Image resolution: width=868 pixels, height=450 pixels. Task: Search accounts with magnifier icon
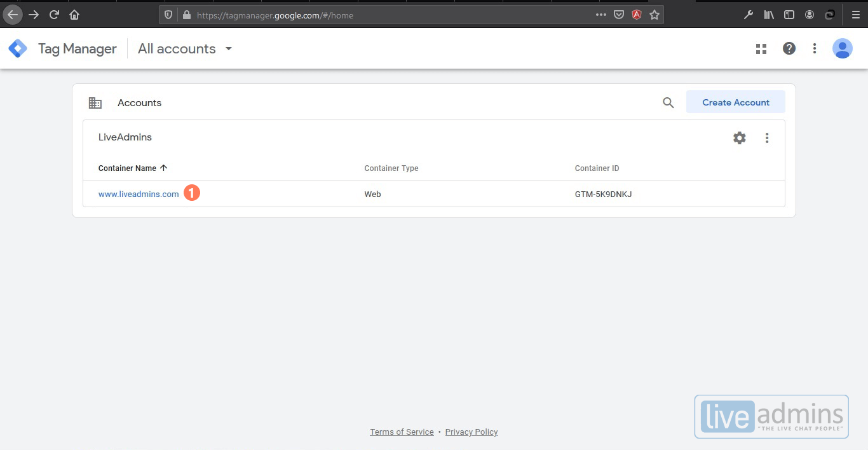(668, 102)
